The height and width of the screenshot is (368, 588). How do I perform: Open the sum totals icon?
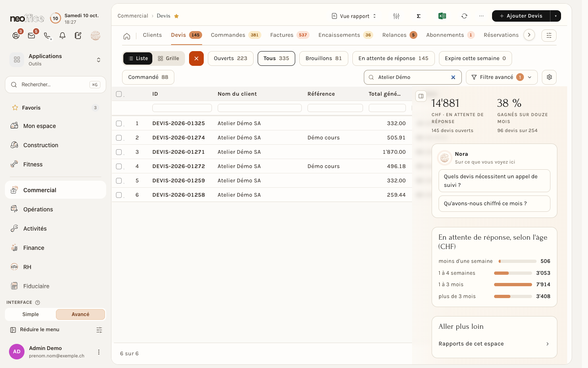coord(419,16)
